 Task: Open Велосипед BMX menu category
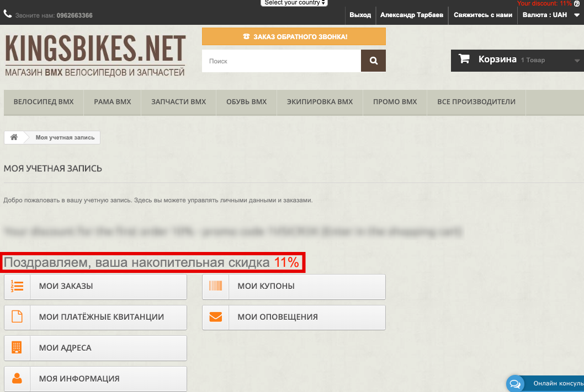tap(44, 102)
